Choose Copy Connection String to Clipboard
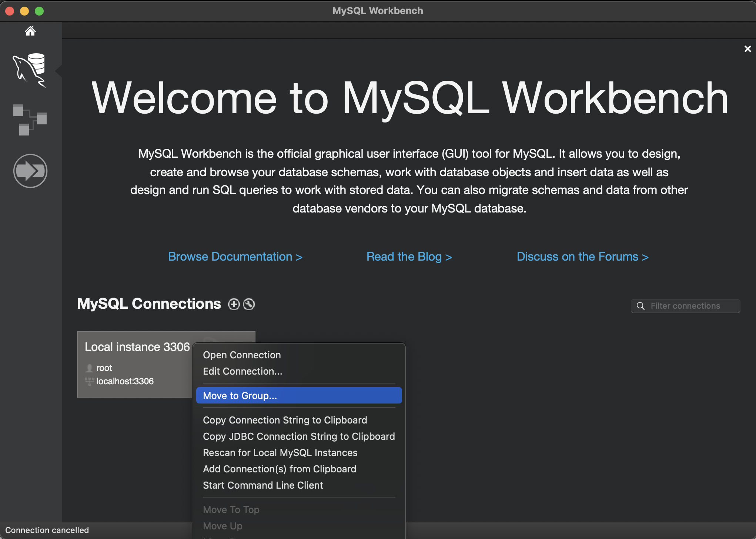 (x=285, y=420)
